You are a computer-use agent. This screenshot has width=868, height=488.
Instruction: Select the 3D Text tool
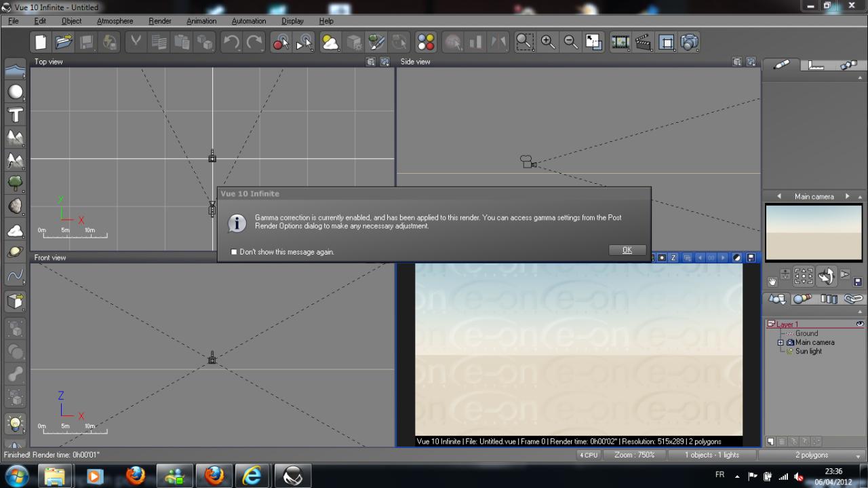(15, 115)
